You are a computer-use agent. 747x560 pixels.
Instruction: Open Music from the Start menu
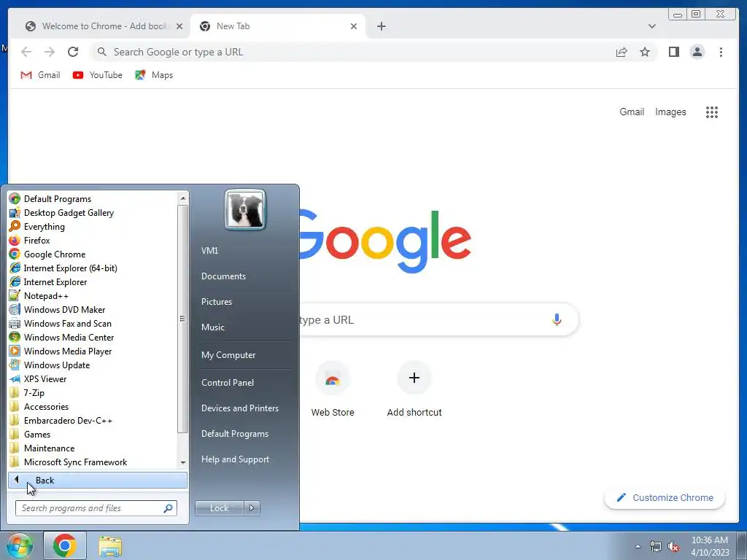click(x=212, y=327)
